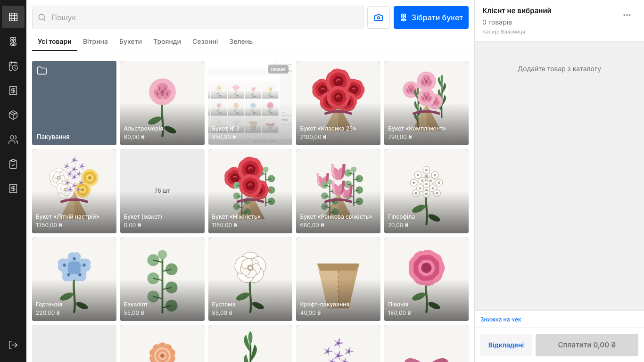This screenshot has height=362, width=644.
Task: Focus the Пошук search field
Action: (x=198, y=17)
